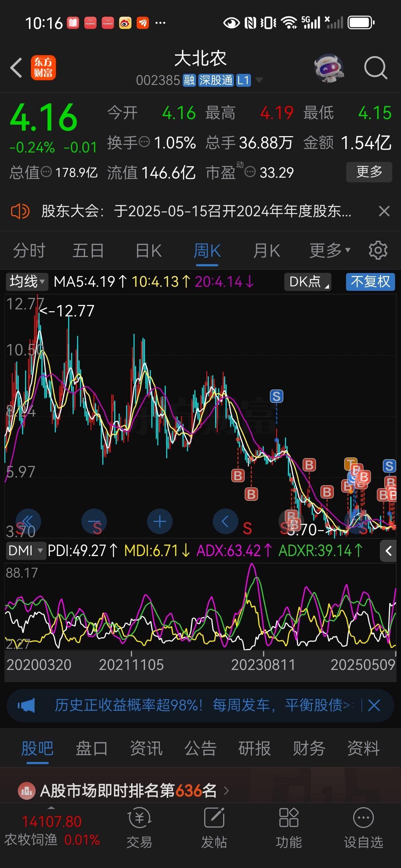Switch to 五日 chart tab
Screen dimensions: 401x868
(x=88, y=250)
